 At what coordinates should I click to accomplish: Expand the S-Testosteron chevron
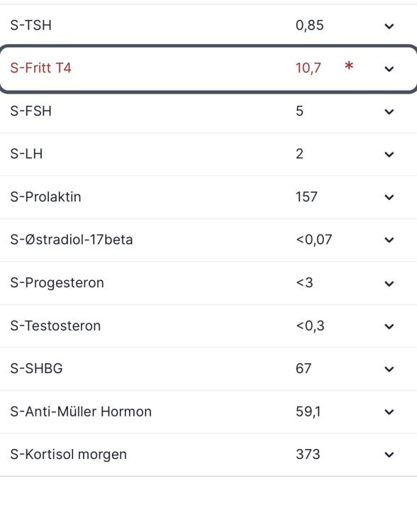389,326
